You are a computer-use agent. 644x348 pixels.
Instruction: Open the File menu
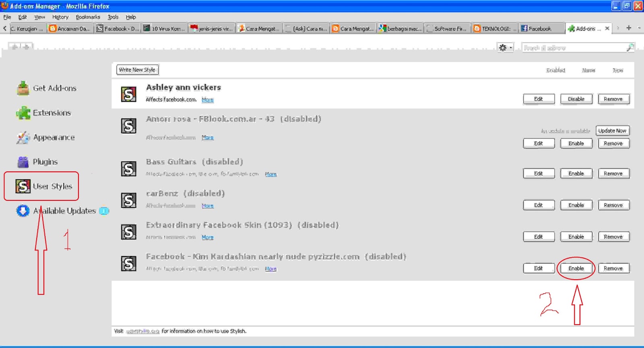tap(7, 17)
